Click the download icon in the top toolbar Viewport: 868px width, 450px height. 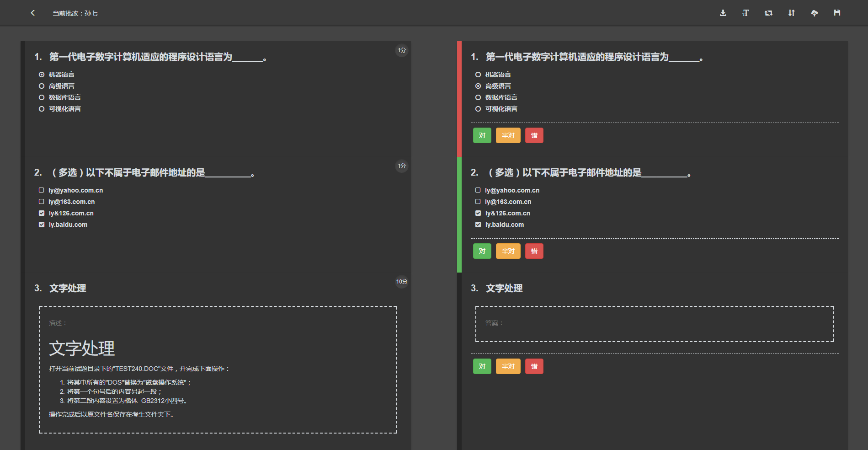(723, 13)
